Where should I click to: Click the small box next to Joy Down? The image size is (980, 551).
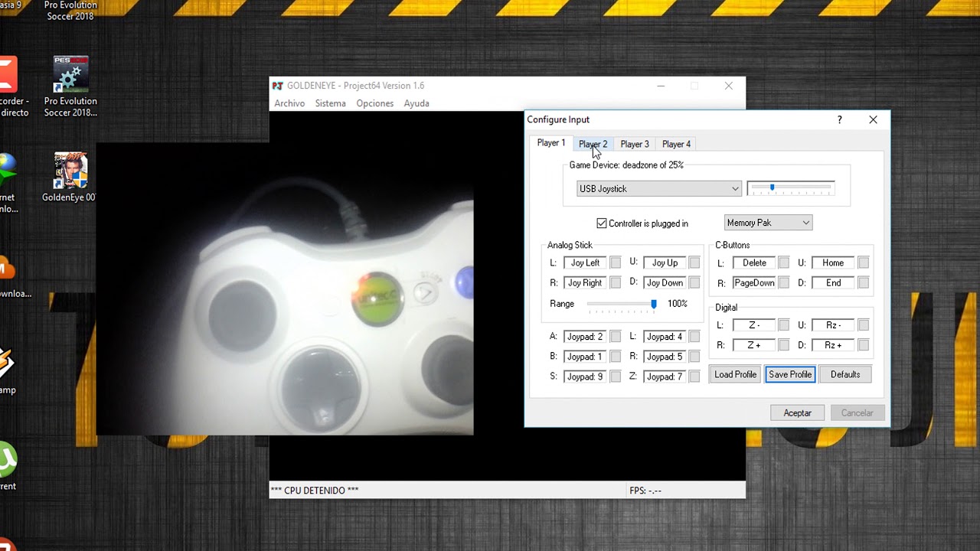click(x=694, y=282)
